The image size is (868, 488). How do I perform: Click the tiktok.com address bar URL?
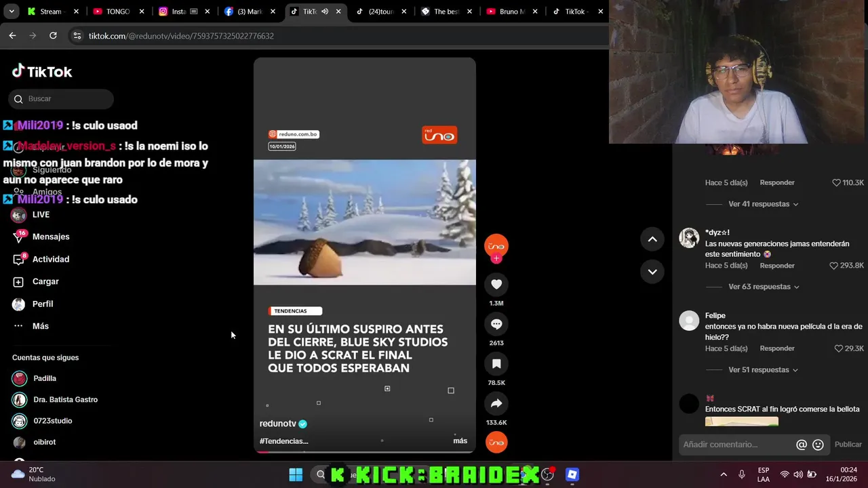pyautogui.click(x=181, y=36)
